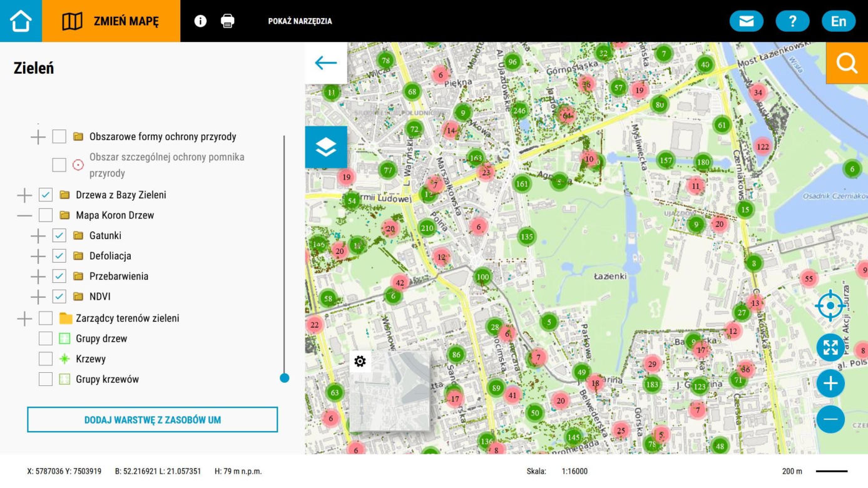Uncheck the Defoliacja layer
Viewport: 868px width, 488px height.
(x=59, y=256)
